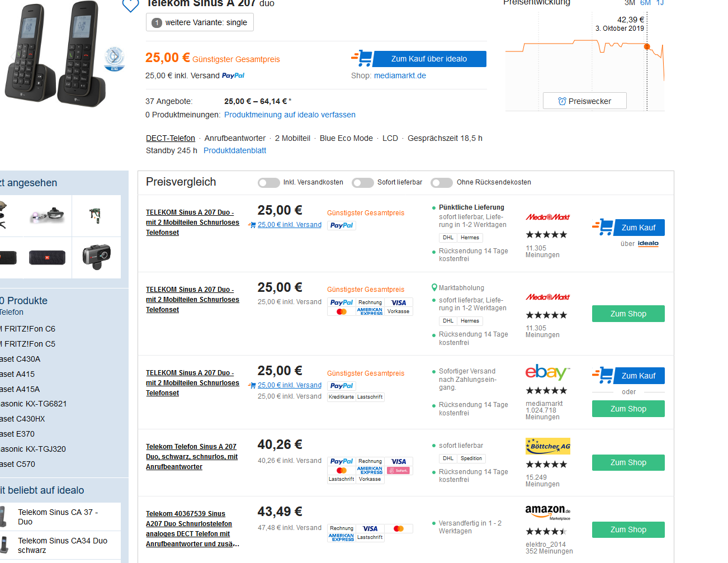Open the Produktdatenblatt link

pos(235,150)
